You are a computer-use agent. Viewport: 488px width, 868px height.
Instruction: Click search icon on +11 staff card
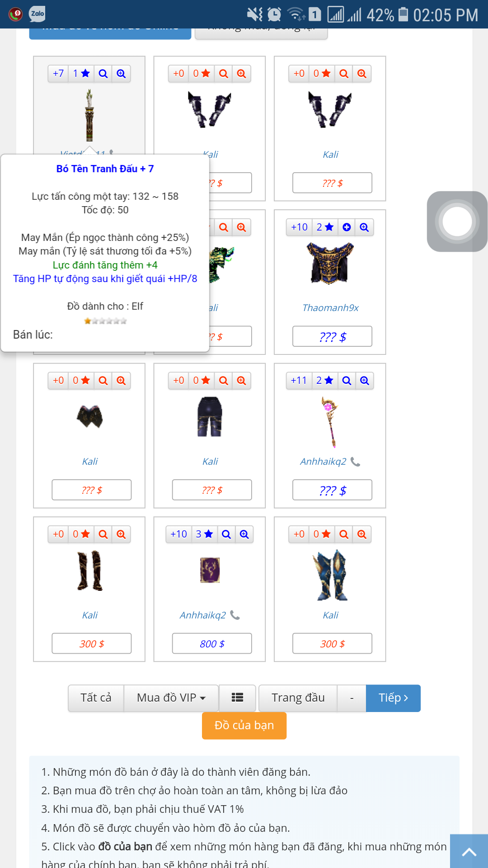point(347,381)
